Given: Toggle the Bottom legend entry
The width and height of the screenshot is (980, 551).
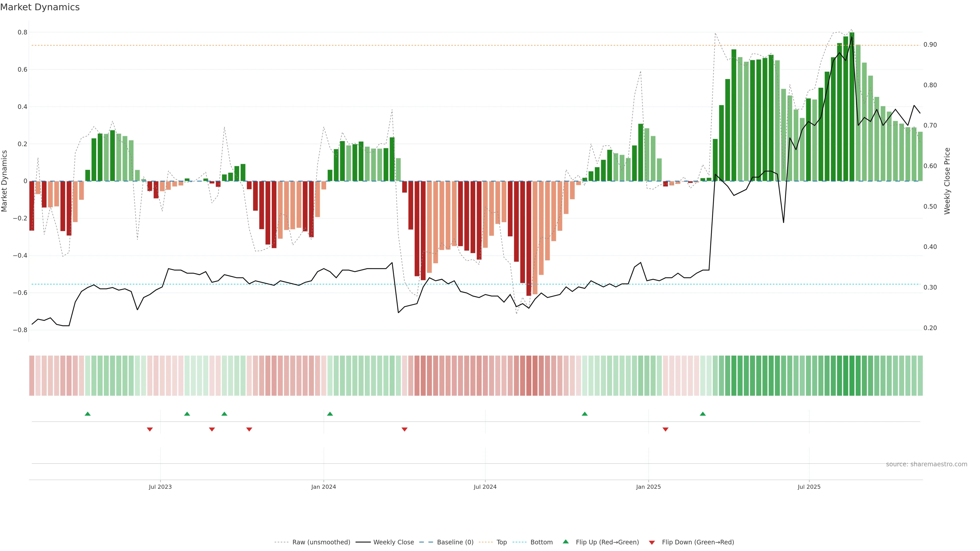Looking at the screenshot, I should [x=541, y=542].
